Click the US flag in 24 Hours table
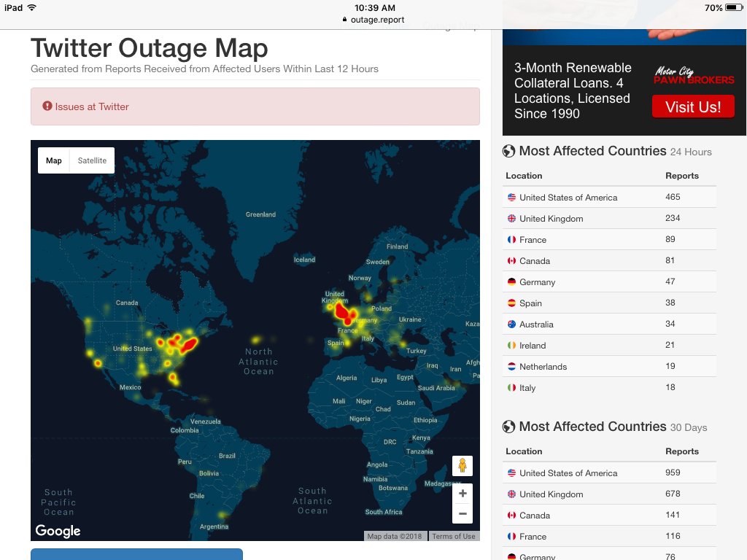 (511, 197)
